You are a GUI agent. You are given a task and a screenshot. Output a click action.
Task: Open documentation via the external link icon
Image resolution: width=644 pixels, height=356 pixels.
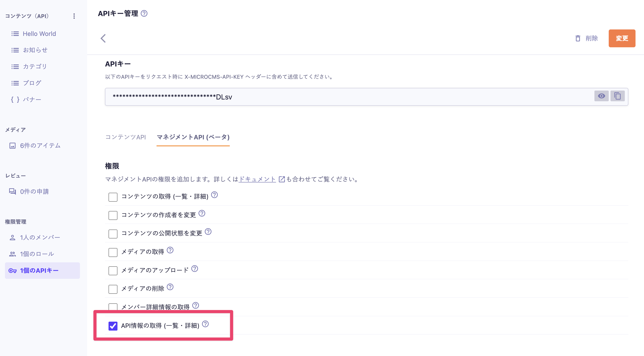click(x=282, y=179)
